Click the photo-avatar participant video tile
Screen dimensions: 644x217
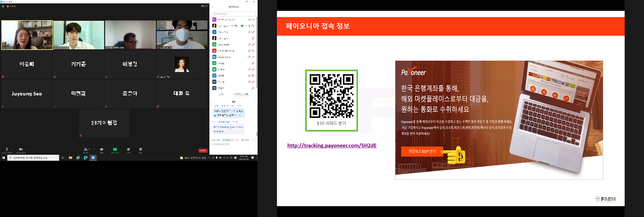(182, 64)
